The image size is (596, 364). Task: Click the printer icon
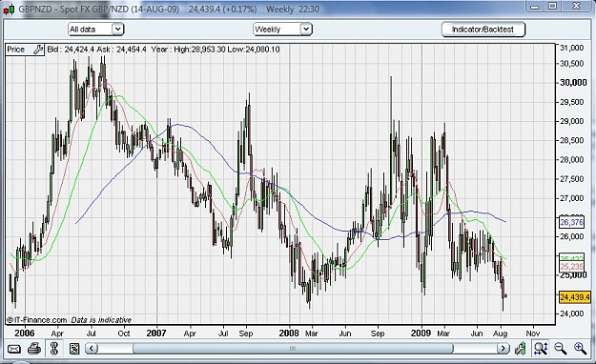[x=34, y=349]
